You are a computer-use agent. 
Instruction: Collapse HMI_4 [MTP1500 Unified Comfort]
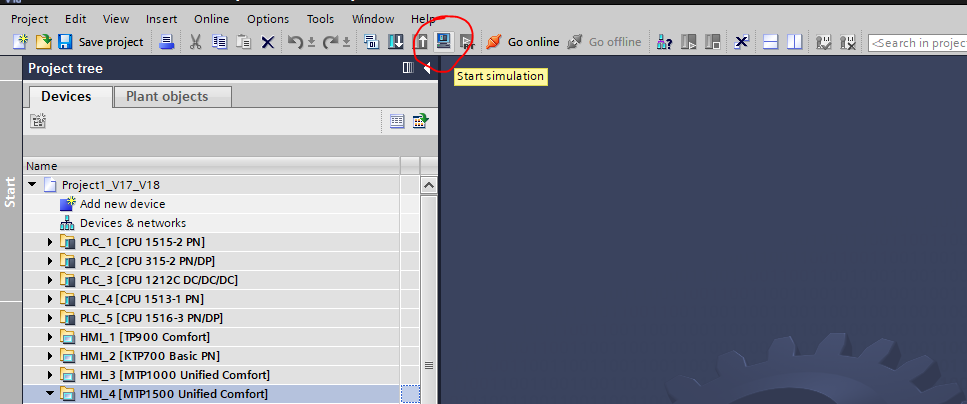(50, 394)
